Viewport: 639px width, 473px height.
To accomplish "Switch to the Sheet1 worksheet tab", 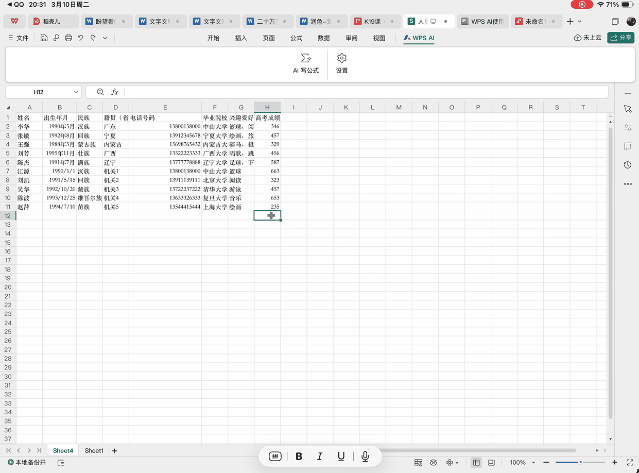I will pyautogui.click(x=94, y=451).
